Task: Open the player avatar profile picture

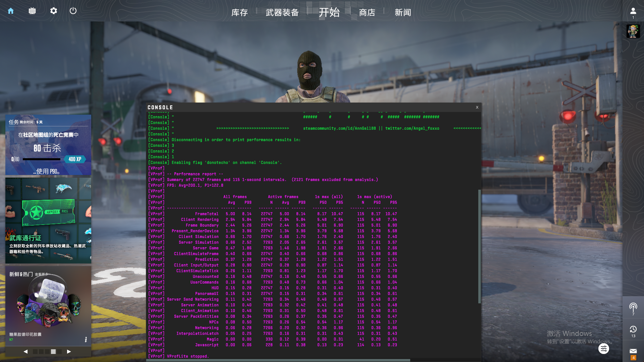Action: click(633, 31)
